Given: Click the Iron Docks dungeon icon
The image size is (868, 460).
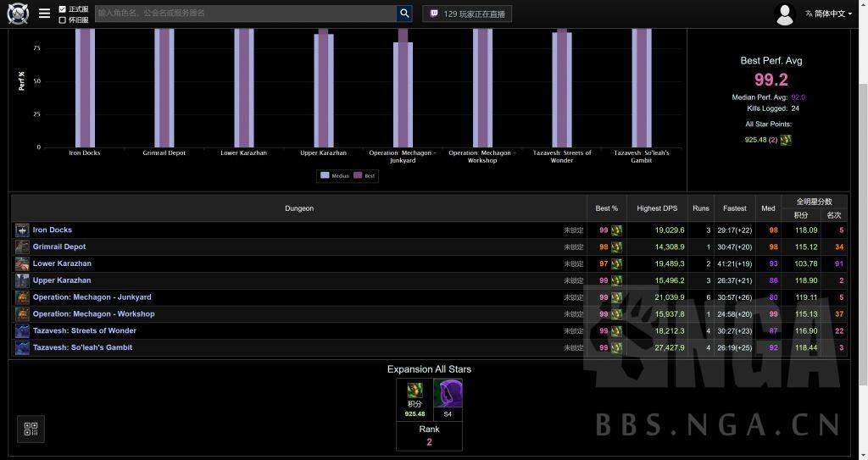Looking at the screenshot, I should (x=22, y=230).
